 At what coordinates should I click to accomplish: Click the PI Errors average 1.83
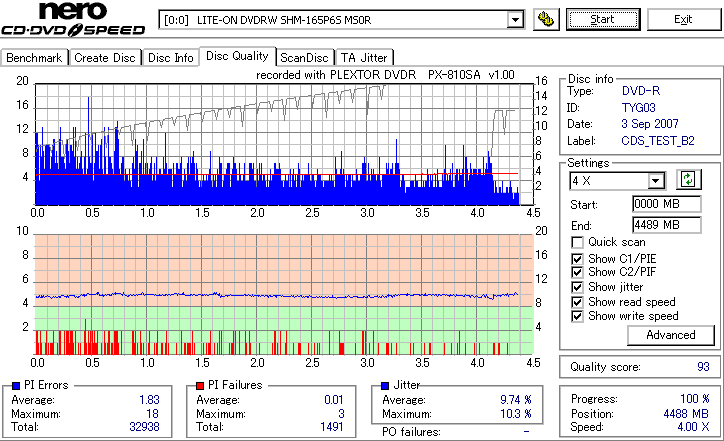(149, 400)
